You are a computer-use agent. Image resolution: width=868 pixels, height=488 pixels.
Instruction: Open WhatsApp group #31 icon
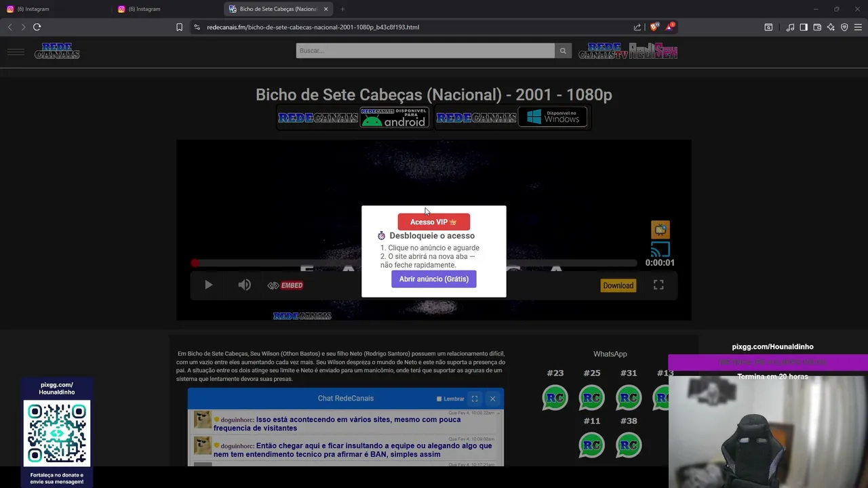(x=629, y=397)
